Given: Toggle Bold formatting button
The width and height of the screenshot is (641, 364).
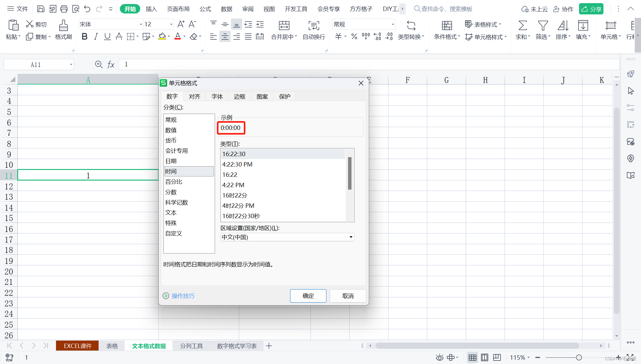Looking at the screenshot, I should coord(84,37).
